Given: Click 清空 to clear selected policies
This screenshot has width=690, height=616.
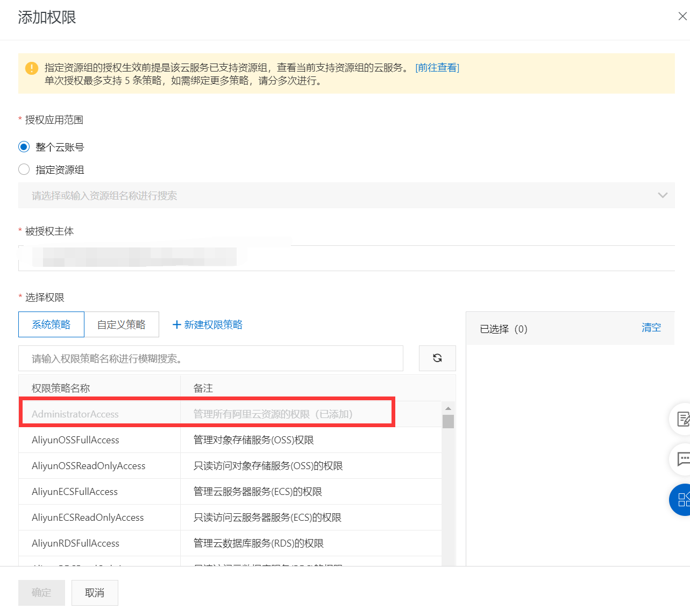Looking at the screenshot, I should click(x=651, y=328).
